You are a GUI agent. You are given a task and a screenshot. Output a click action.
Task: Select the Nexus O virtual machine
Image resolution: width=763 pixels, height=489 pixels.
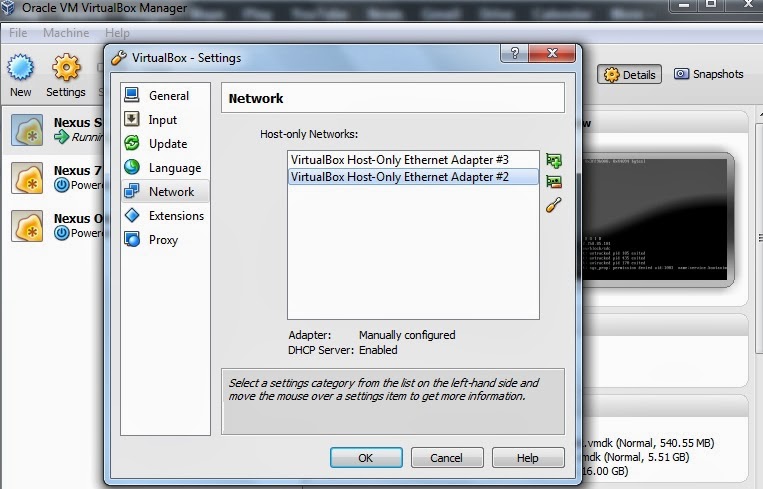coord(54,226)
